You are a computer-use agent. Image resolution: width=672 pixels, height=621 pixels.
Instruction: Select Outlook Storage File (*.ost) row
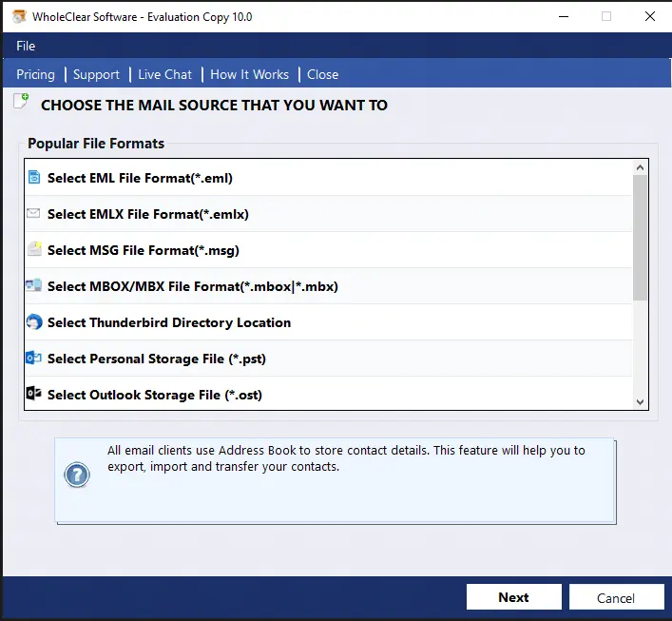328,394
